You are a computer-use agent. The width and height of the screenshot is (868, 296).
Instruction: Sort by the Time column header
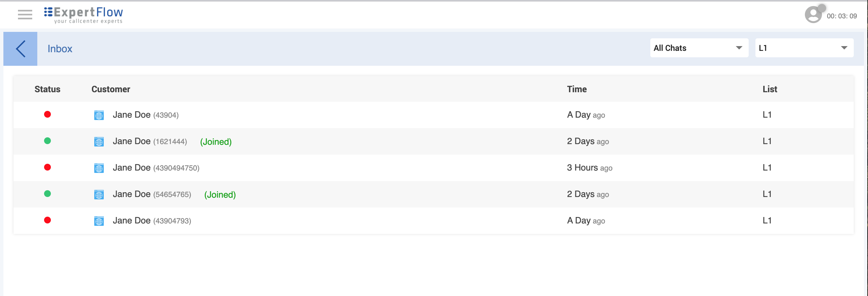click(x=577, y=89)
